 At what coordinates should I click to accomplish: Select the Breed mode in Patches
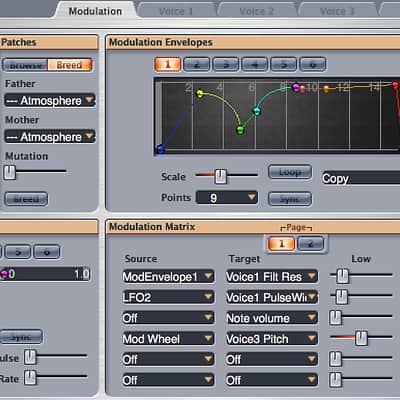[70, 65]
